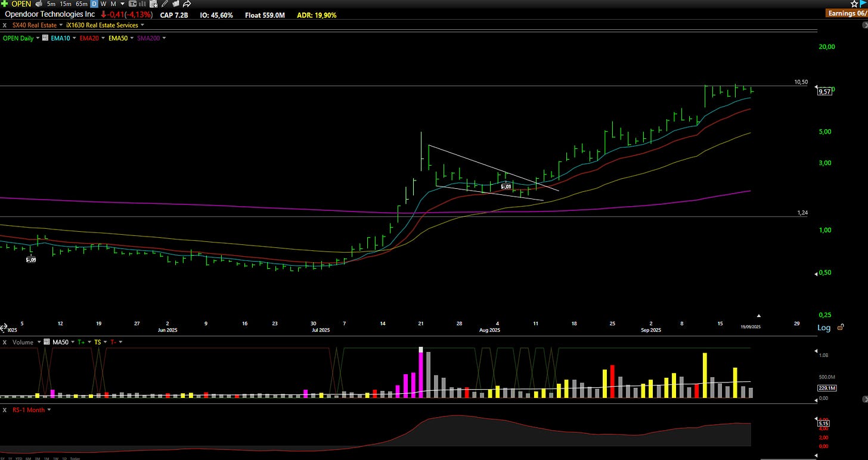Switch chart to 65m timeframe
This screenshot has height=460, width=868.
(82, 4)
